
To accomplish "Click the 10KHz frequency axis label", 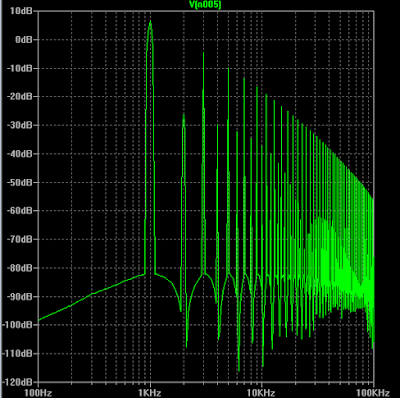I will tap(262, 393).
